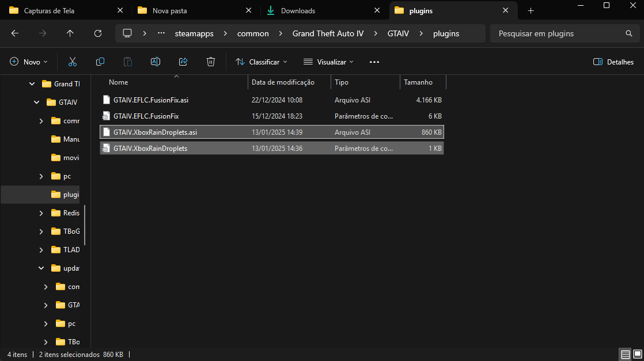The width and height of the screenshot is (644, 361).
Task: Open the Novo dropdown menu
Action: click(x=29, y=62)
